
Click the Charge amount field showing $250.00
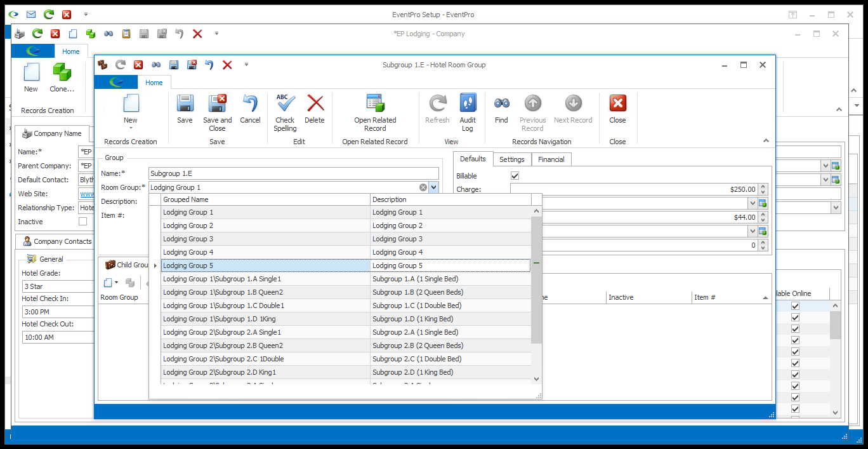[x=634, y=189]
